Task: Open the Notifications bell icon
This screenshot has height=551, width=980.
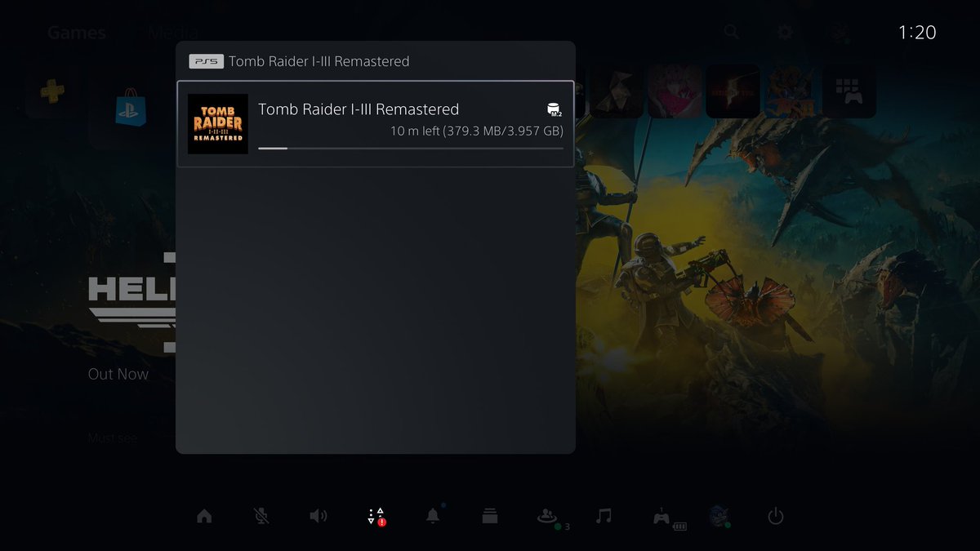Action: click(x=433, y=515)
